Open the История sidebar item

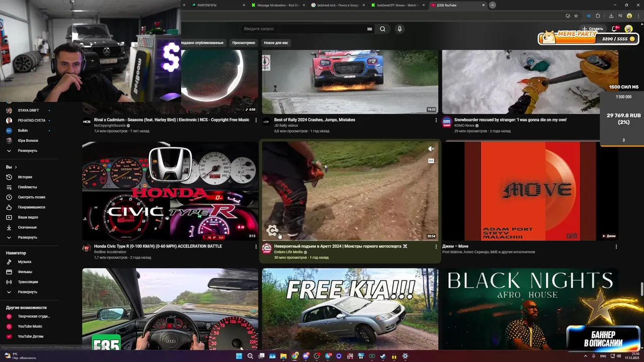coord(25,177)
